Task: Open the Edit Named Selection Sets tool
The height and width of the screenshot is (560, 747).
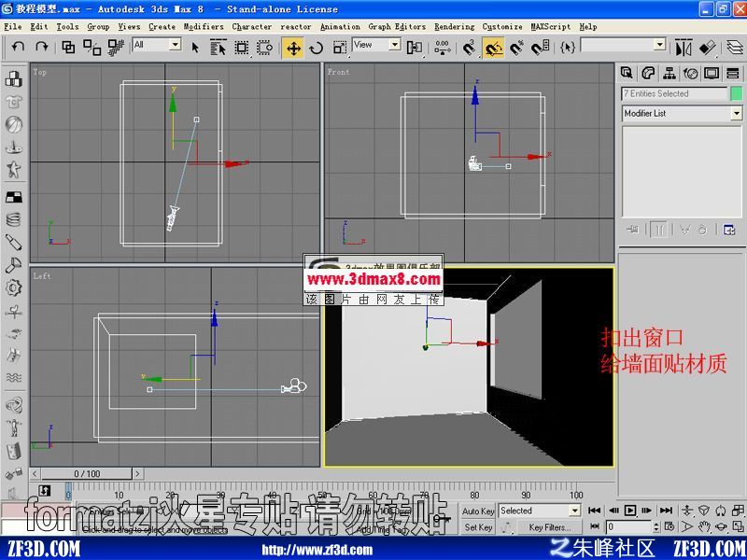Action: [568, 48]
